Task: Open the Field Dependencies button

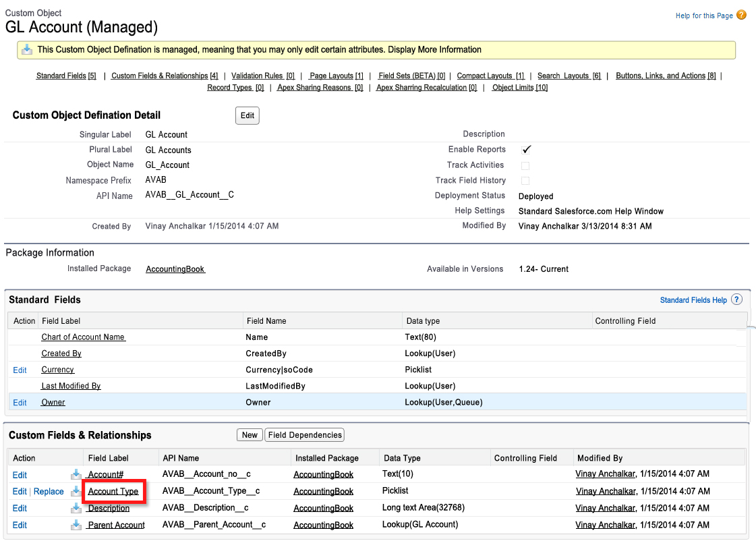Action: [305, 435]
